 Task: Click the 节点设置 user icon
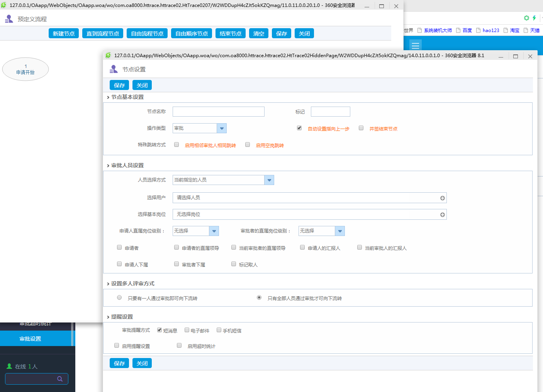tap(114, 69)
